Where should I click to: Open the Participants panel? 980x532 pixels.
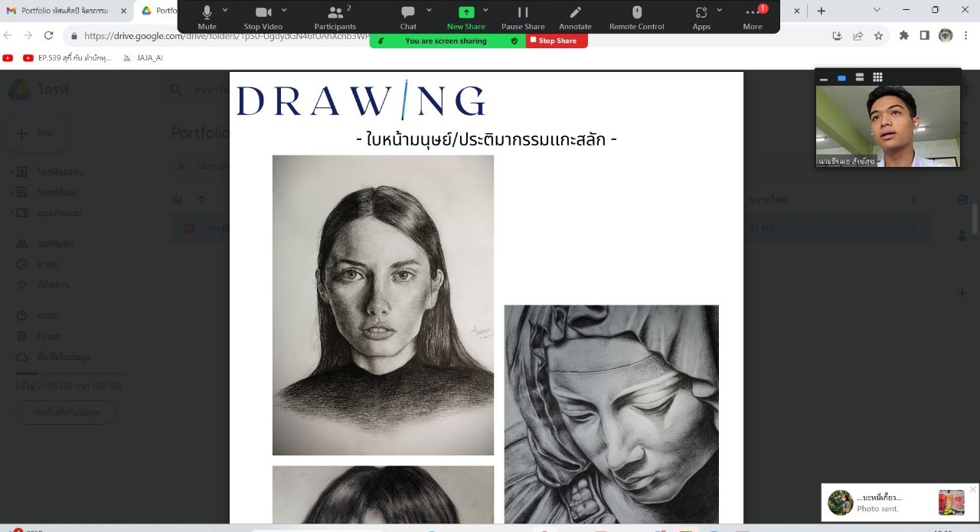pyautogui.click(x=335, y=17)
